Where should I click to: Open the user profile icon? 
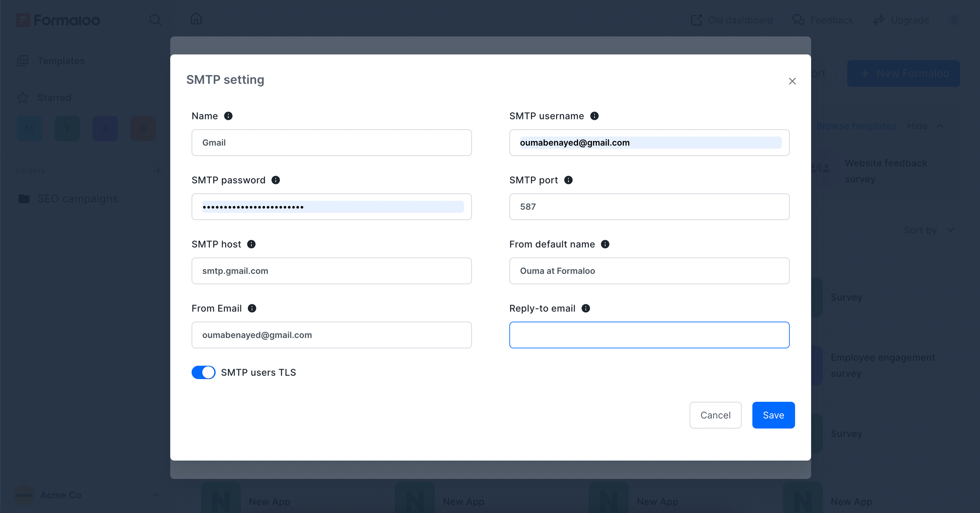(953, 20)
